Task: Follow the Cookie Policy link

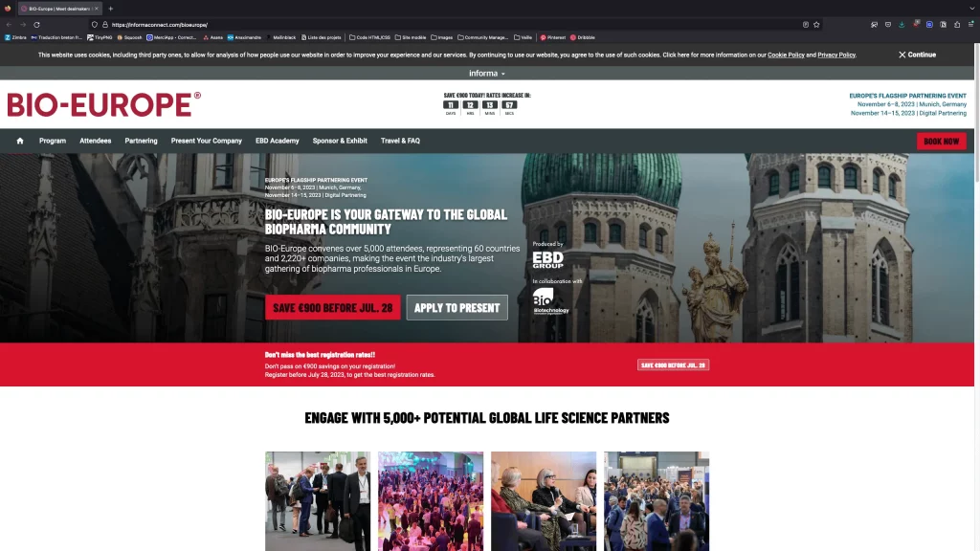Action: point(786,55)
